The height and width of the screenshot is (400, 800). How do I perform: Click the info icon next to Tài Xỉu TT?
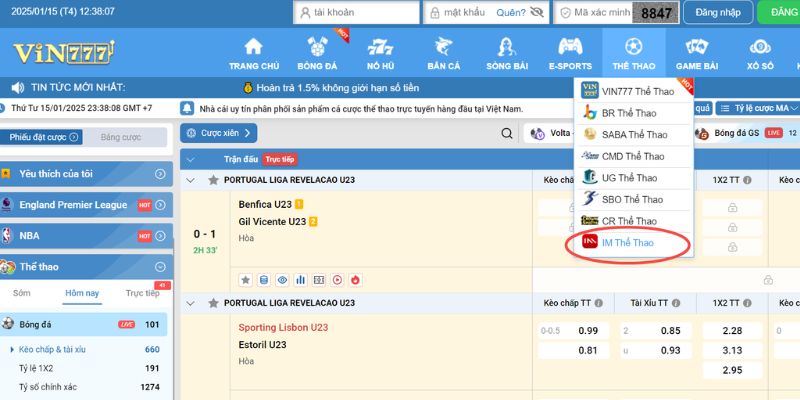click(x=676, y=303)
